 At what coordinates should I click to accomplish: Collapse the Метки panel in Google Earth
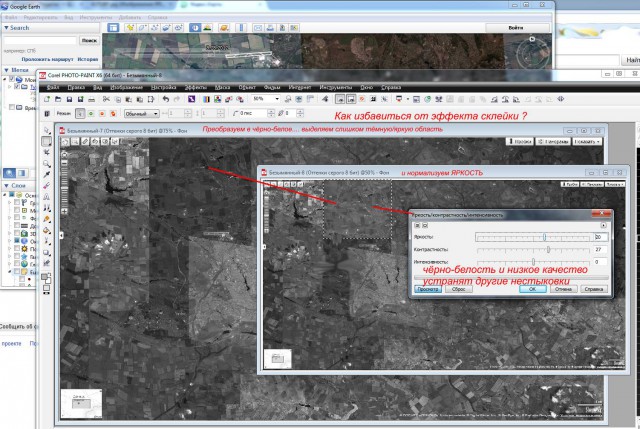click(6, 70)
